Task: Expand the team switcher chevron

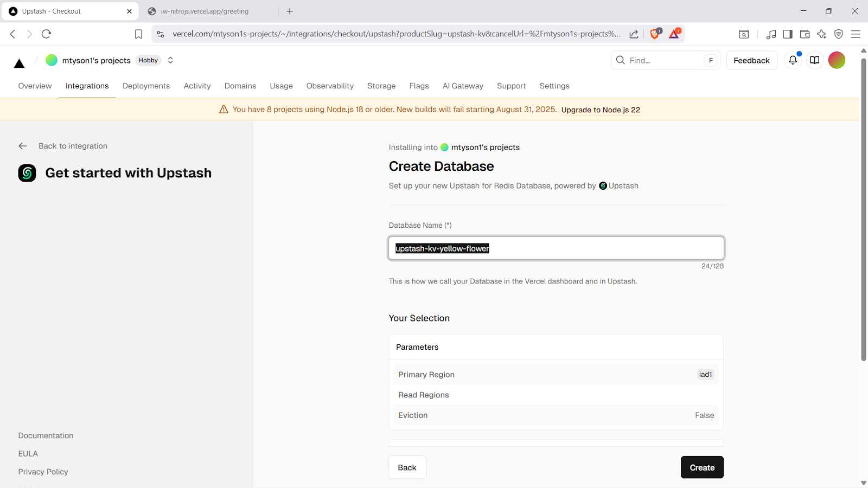Action: pos(170,60)
